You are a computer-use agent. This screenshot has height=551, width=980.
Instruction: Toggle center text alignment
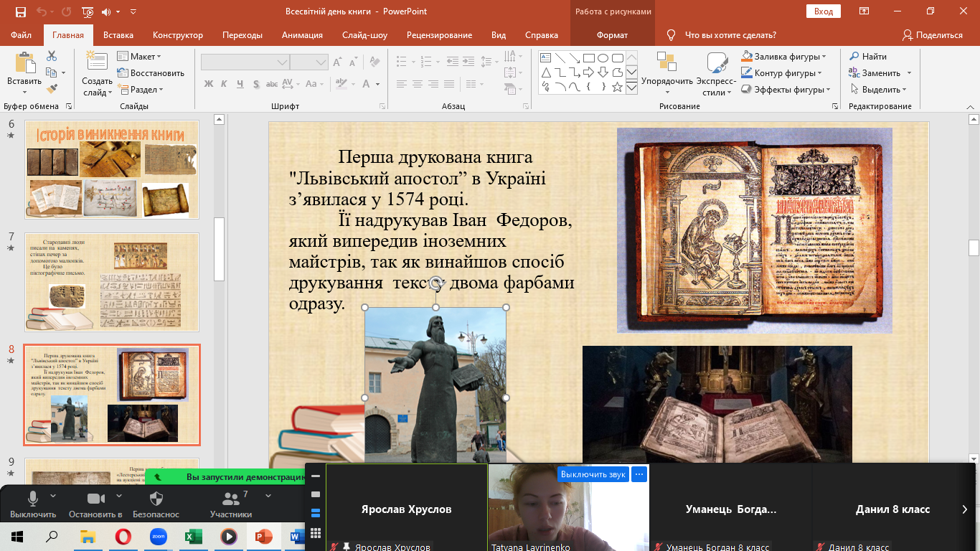coord(418,84)
